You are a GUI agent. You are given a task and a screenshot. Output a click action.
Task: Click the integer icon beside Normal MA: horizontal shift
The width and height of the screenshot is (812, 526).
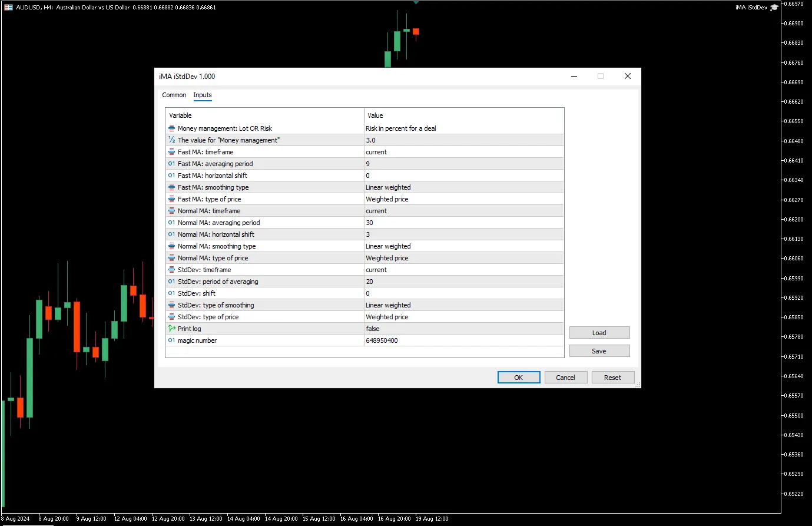(171, 234)
